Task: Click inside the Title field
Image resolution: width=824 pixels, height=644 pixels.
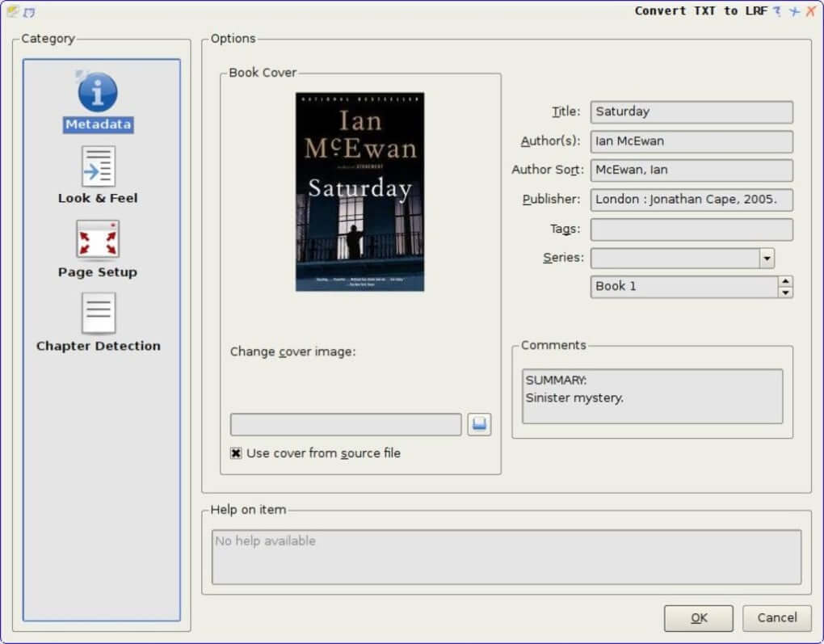Action: [691, 112]
